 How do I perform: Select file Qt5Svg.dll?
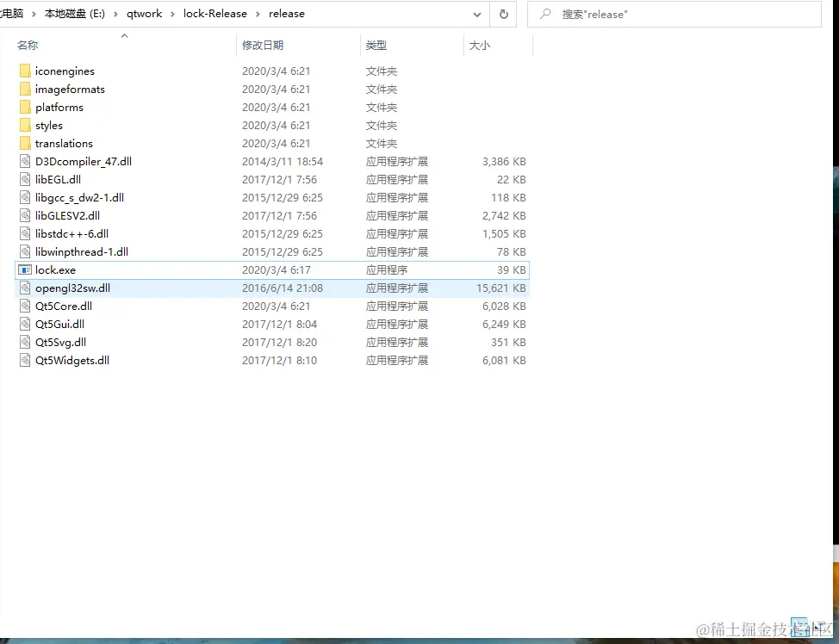tap(61, 343)
